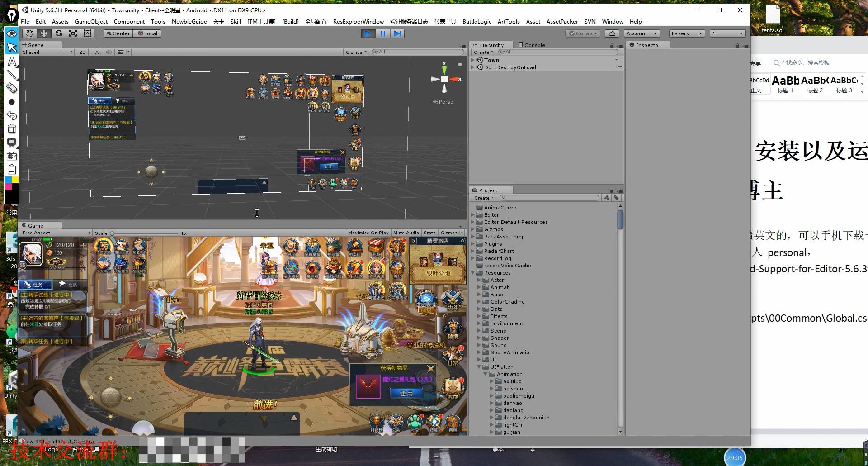This screenshot has height=466, width=868.
Task: Click Project search-by-type filter icon
Action: [x=607, y=198]
